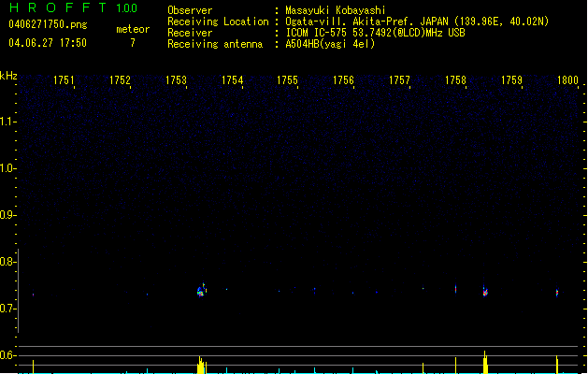Click the meteor count label
The image size is (588, 374).
click(x=132, y=29)
